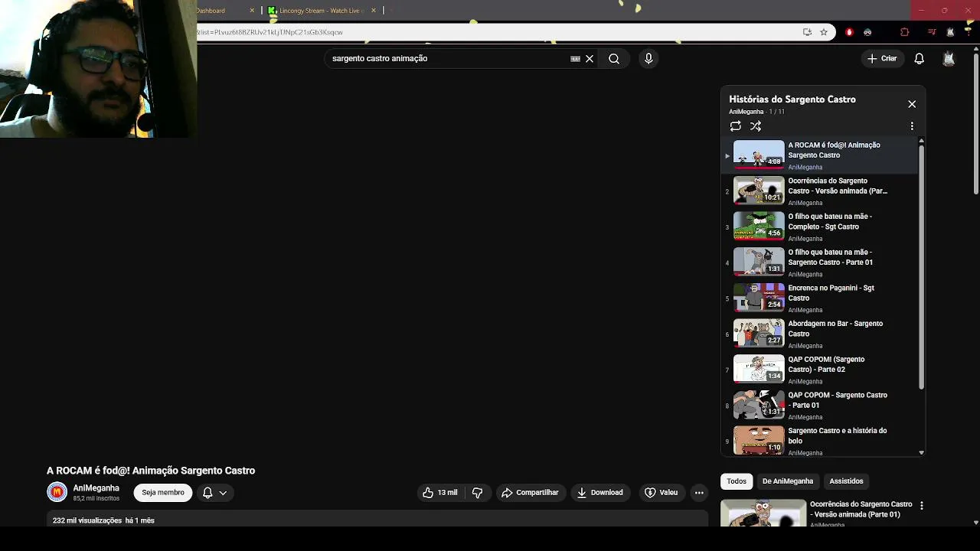The width and height of the screenshot is (980, 551).
Task: Dislike the video
Action: pyautogui.click(x=477, y=493)
